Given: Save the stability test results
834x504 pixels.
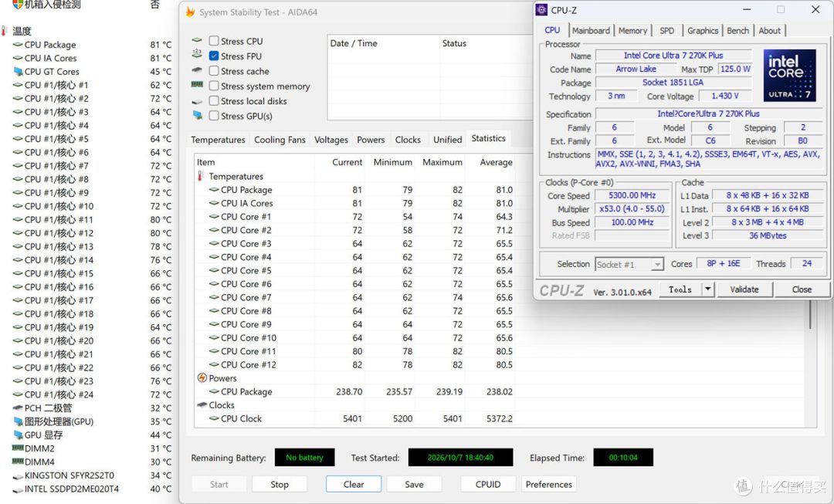Looking at the screenshot, I should point(414,485).
